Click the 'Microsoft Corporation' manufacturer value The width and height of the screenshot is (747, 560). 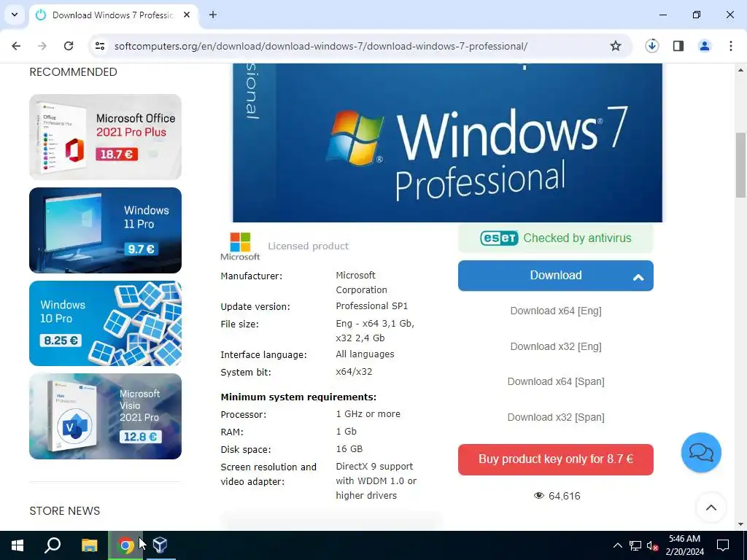pos(361,282)
